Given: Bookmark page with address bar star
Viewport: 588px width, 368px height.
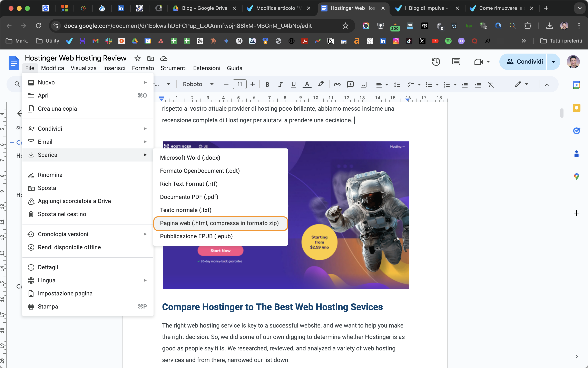Looking at the screenshot, I should pyautogui.click(x=345, y=26).
